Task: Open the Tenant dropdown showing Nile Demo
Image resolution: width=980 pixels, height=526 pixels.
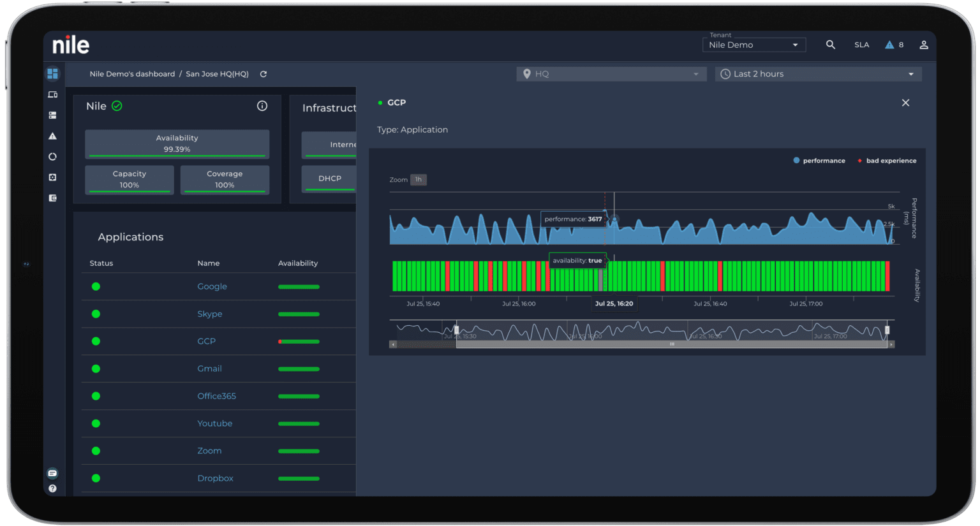Action: [x=754, y=45]
